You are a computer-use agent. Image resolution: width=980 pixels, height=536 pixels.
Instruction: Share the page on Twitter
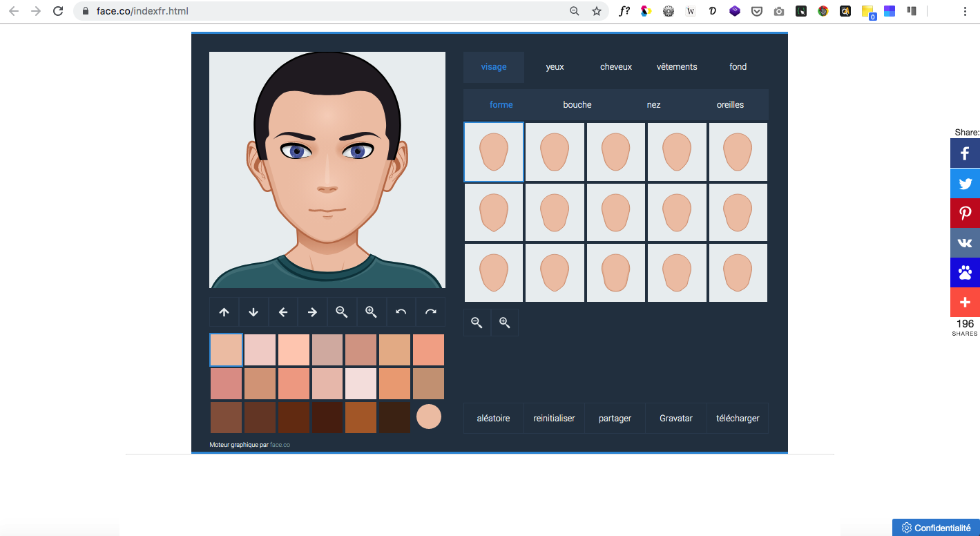tap(965, 183)
